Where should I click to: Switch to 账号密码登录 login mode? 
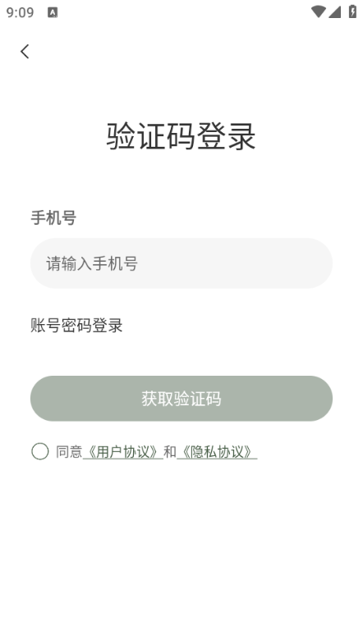(76, 326)
